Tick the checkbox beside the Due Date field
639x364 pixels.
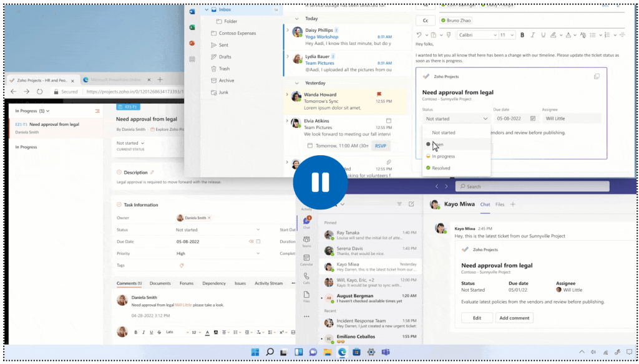coord(258,242)
